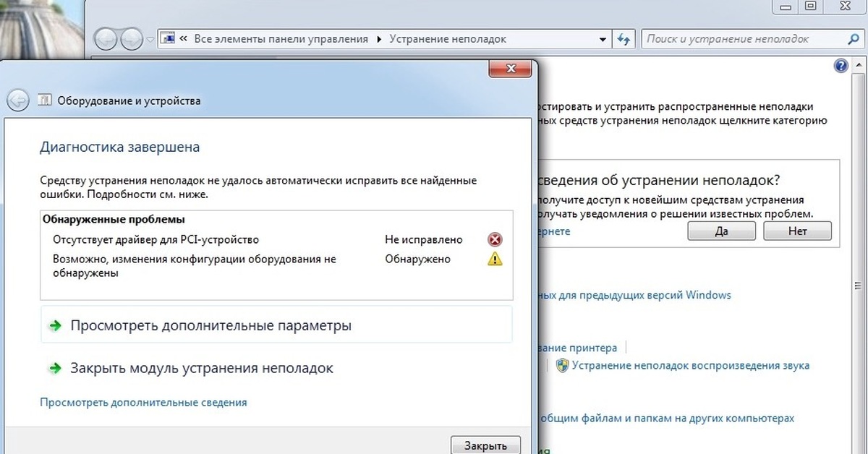The height and width of the screenshot is (454, 868).
Task: Focus the "Поиск и устранение неполадок" search field
Action: click(751, 39)
